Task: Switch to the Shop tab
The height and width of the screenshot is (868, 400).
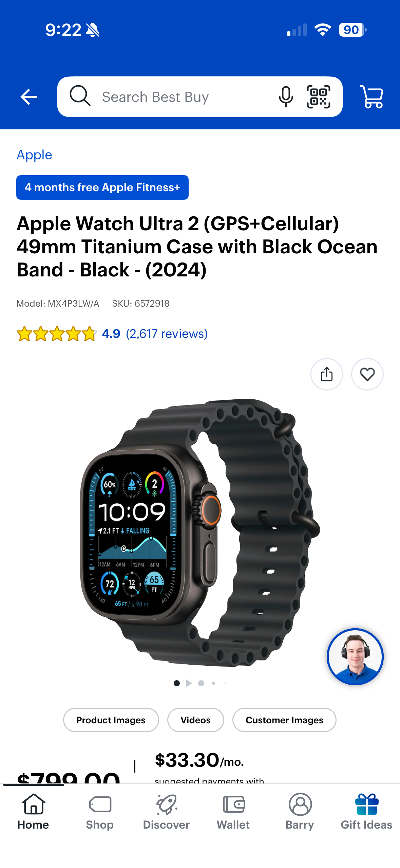Action: coord(100,812)
